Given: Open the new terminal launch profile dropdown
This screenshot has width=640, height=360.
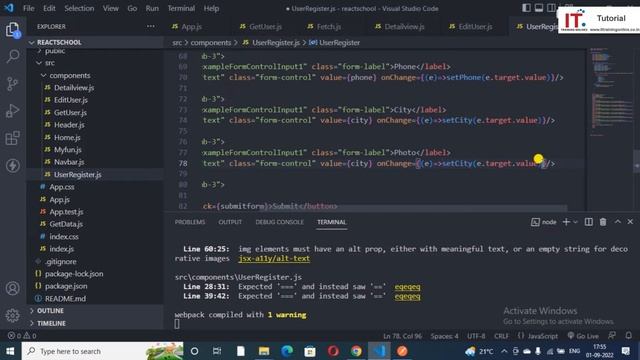Looking at the screenshot, I should [x=576, y=222].
